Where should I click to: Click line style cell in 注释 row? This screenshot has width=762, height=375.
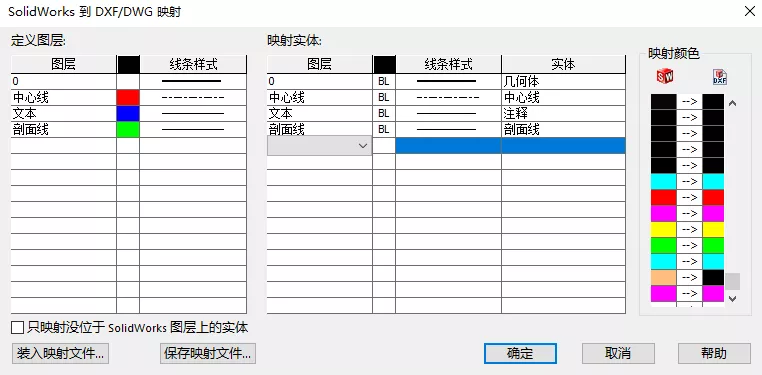[x=449, y=114]
